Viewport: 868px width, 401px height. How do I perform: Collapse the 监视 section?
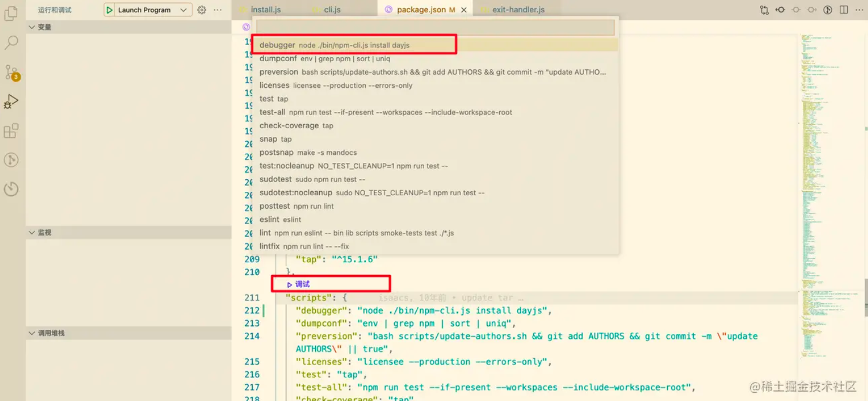click(x=129, y=232)
